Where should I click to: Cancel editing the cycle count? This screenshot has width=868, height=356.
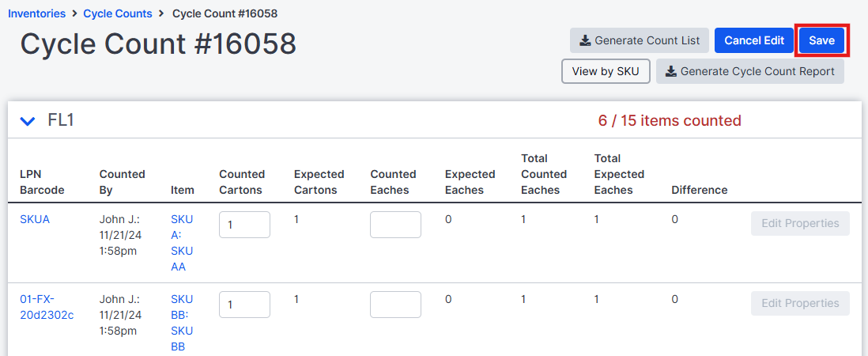pos(754,40)
